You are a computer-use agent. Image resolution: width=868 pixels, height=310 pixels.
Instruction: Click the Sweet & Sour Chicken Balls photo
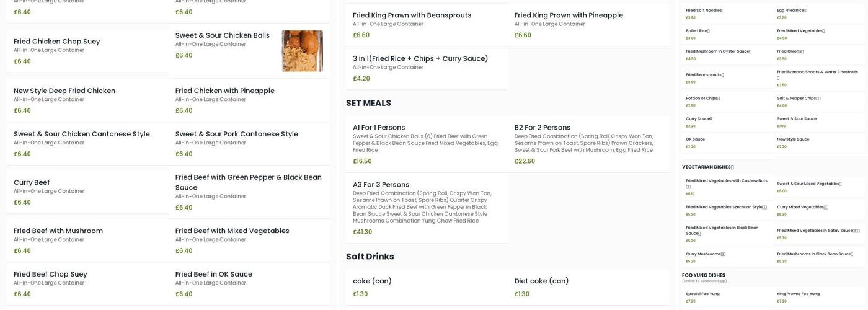click(302, 51)
